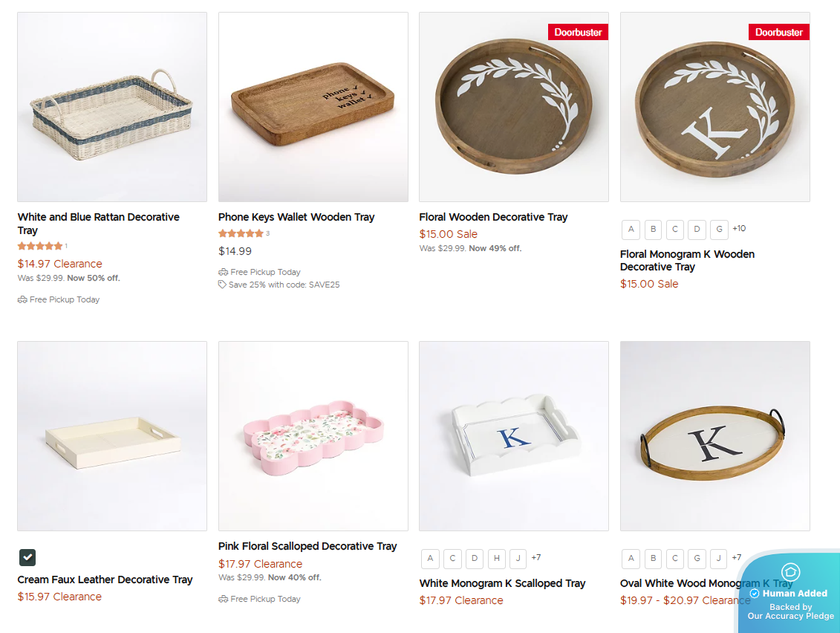Select letter G swatch on Oval White Wood tray
The height and width of the screenshot is (633, 840).
[x=697, y=558]
